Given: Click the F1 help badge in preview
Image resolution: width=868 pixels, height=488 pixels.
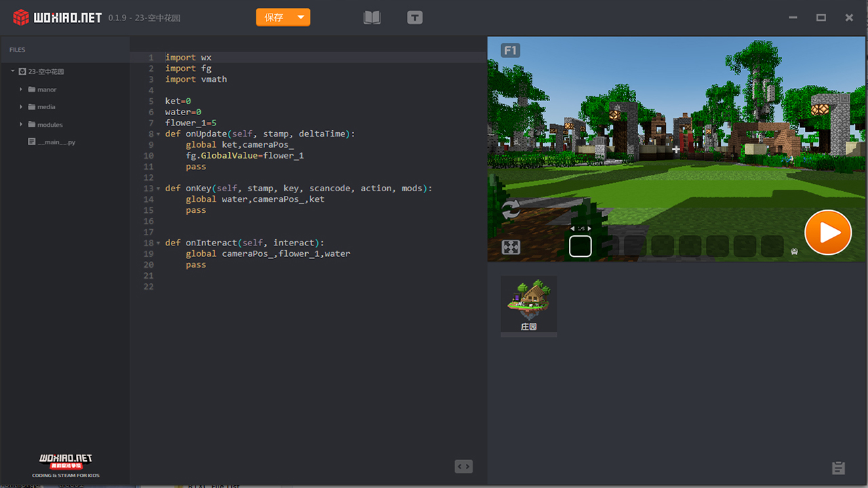Looking at the screenshot, I should (510, 50).
